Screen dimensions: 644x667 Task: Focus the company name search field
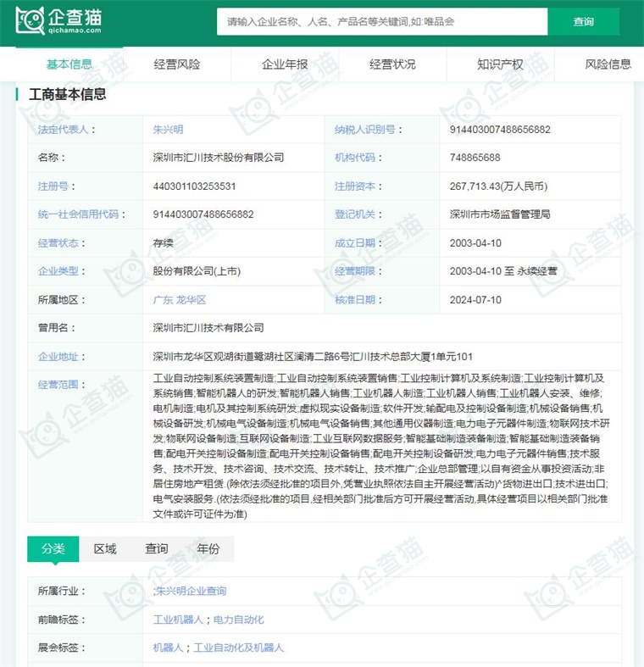381,21
